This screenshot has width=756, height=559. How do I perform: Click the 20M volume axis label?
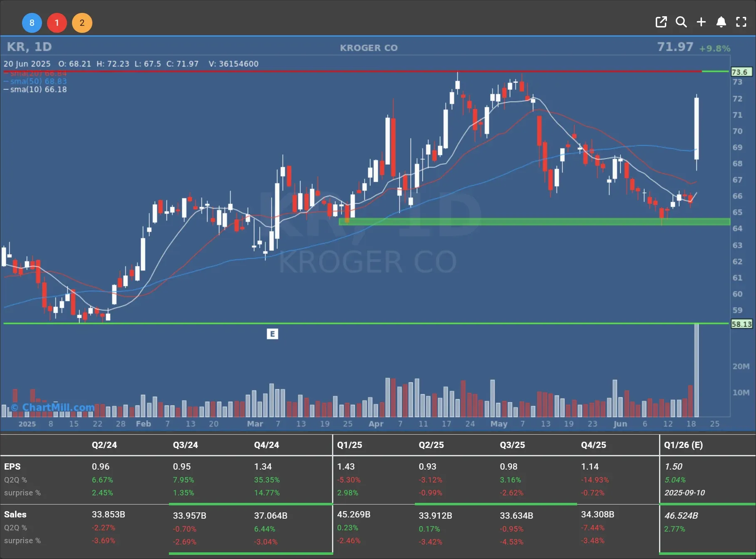(741, 366)
